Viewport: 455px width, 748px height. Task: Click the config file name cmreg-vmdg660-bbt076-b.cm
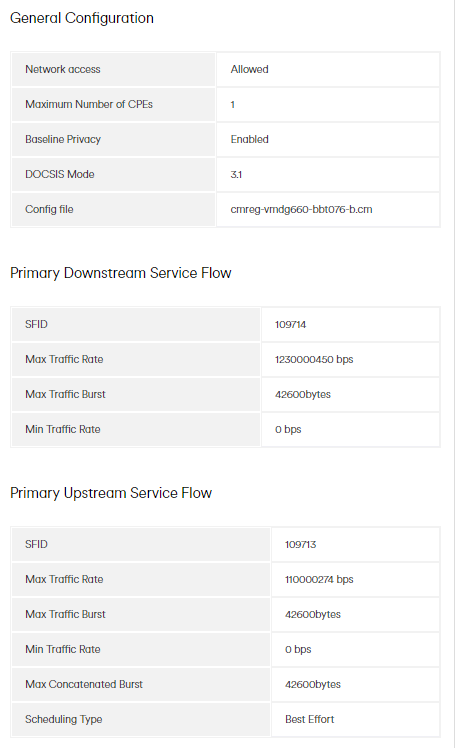[x=301, y=209]
